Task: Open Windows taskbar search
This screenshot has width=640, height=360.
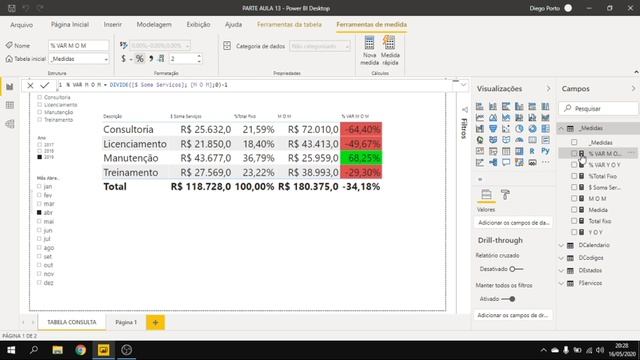Action: 34,350
